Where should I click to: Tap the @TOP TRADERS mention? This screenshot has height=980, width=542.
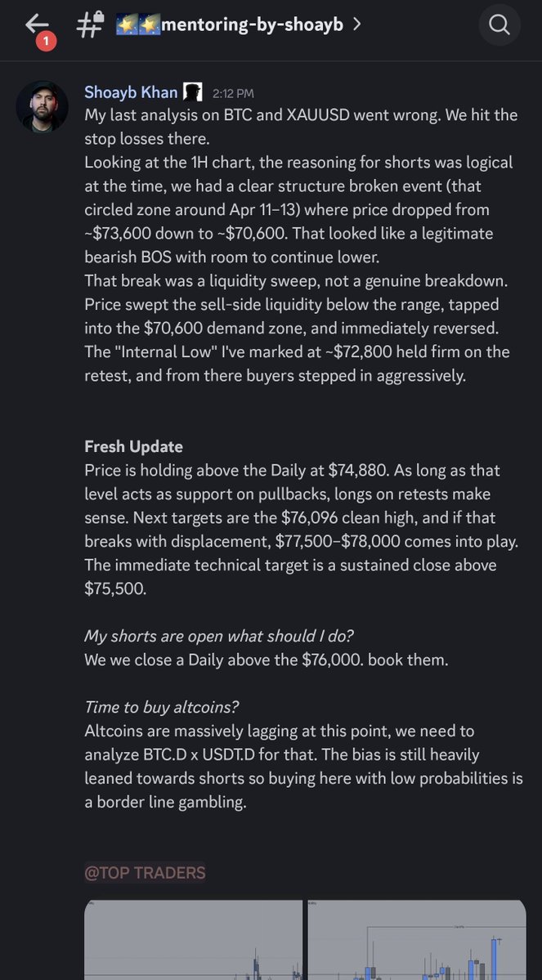tap(145, 873)
